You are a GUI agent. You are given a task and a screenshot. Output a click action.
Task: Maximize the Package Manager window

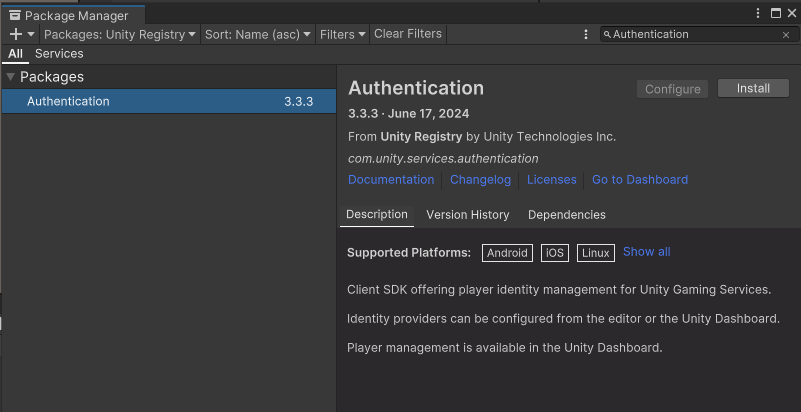click(775, 14)
